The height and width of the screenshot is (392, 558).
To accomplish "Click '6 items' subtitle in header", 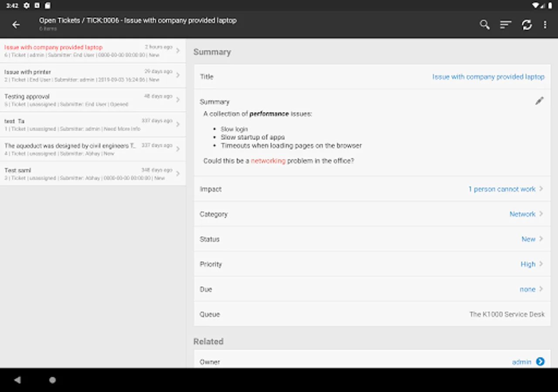I will [48, 29].
